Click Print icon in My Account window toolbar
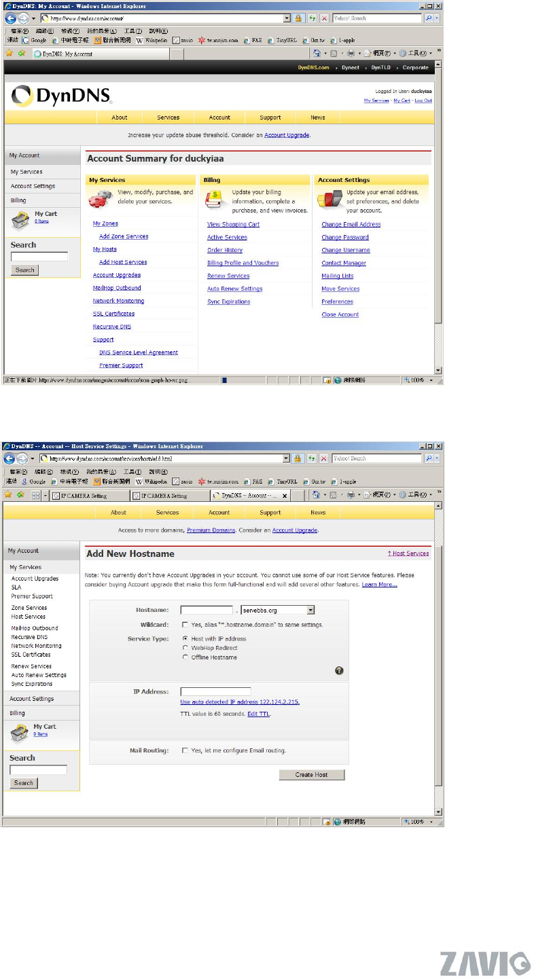The height and width of the screenshot is (980, 534). [351, 53]
